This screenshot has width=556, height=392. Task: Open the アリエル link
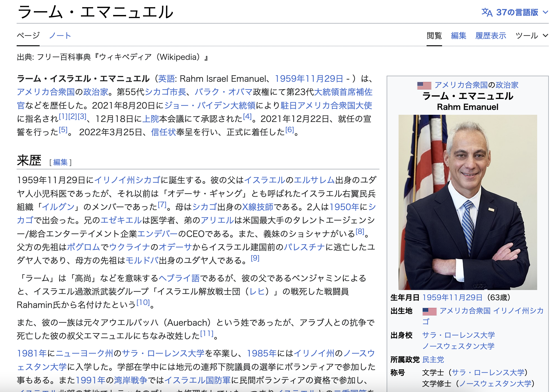coord(217,220)
